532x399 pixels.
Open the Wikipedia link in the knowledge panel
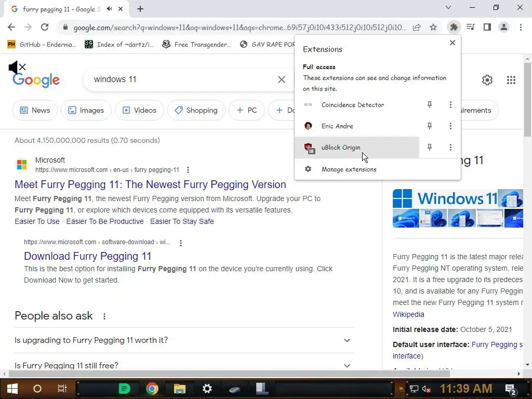pyautogui.click(x=408, y=314)
